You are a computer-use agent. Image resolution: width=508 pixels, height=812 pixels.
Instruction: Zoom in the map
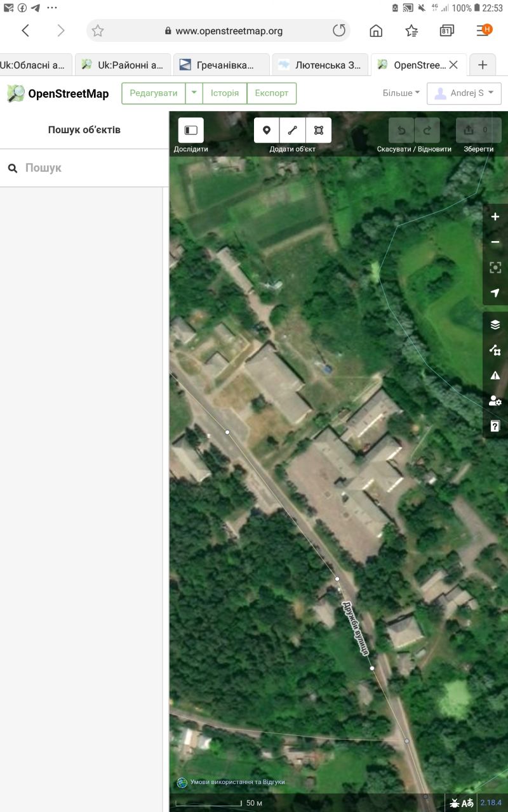tap(495, 216)
